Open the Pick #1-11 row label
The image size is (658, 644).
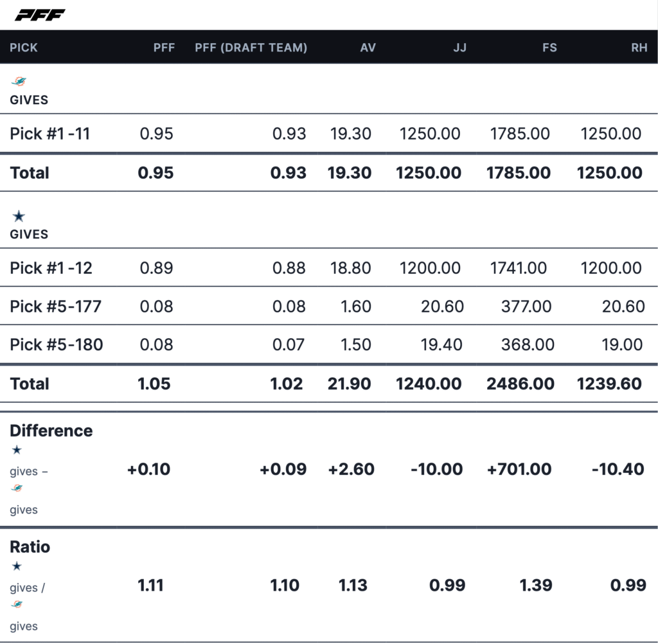click(50, 134)
